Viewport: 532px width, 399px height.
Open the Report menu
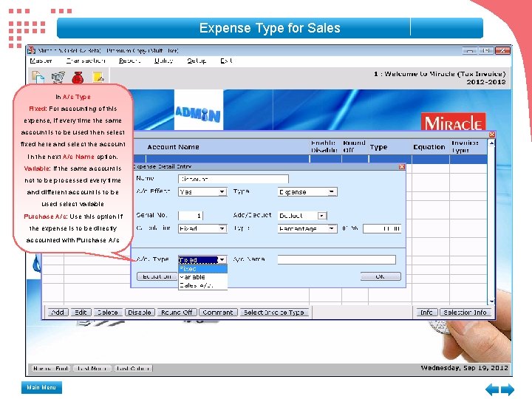pos(129,61)
